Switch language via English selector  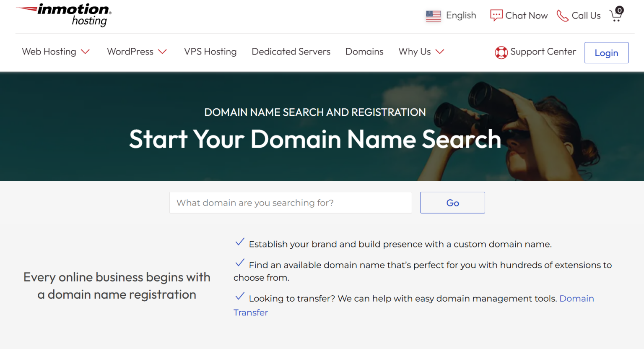pos(461,15)
